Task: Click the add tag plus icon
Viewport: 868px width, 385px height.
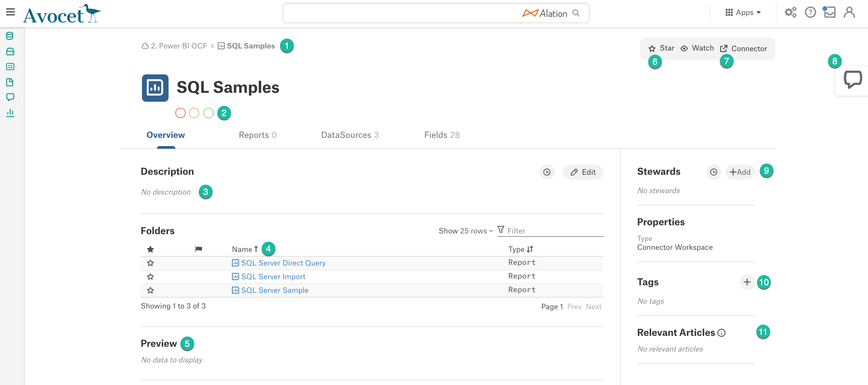Action: coord(747,282)
